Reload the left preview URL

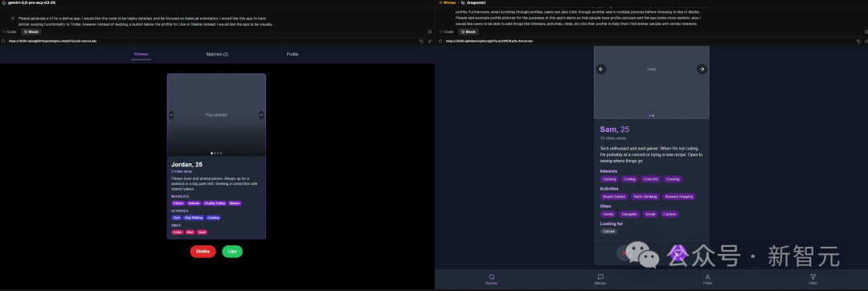pyautogui.click(x=4, y=41)
